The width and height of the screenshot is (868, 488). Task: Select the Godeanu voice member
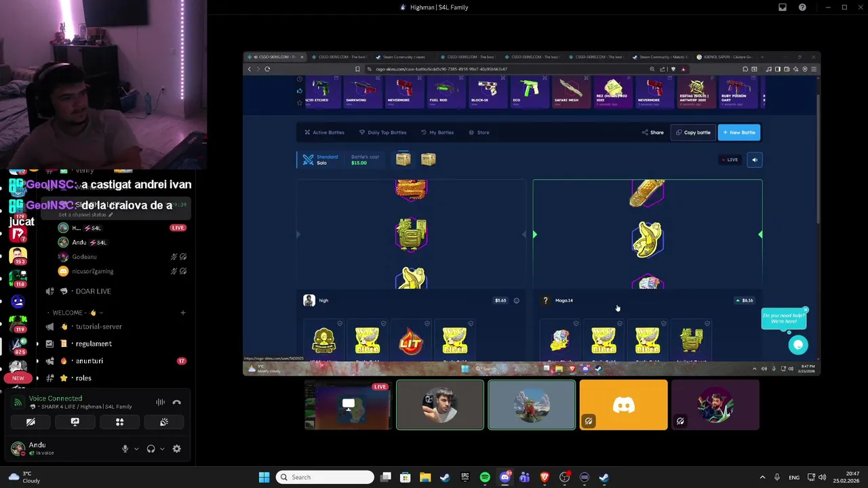pyautogui.click(x=122, y=257)
